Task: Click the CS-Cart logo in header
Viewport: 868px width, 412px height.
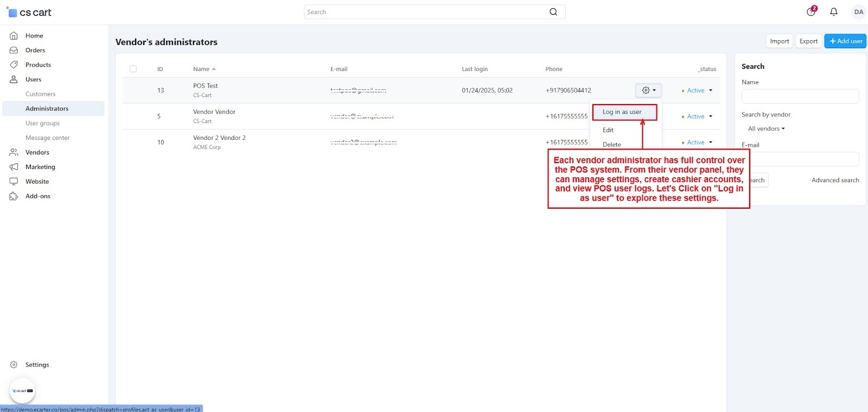Action: click(x=29, y=12)
